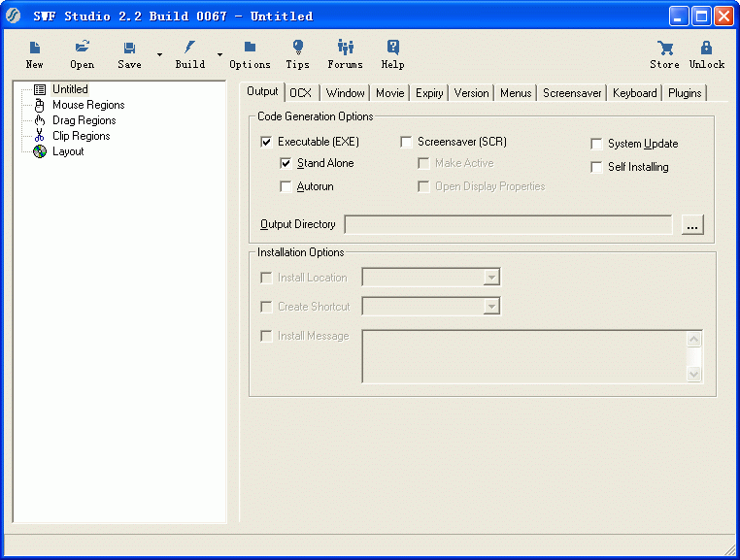Screen dimensions: 740x560
Task: Save the project using the Save icon
Action: [x=129, y=48]
